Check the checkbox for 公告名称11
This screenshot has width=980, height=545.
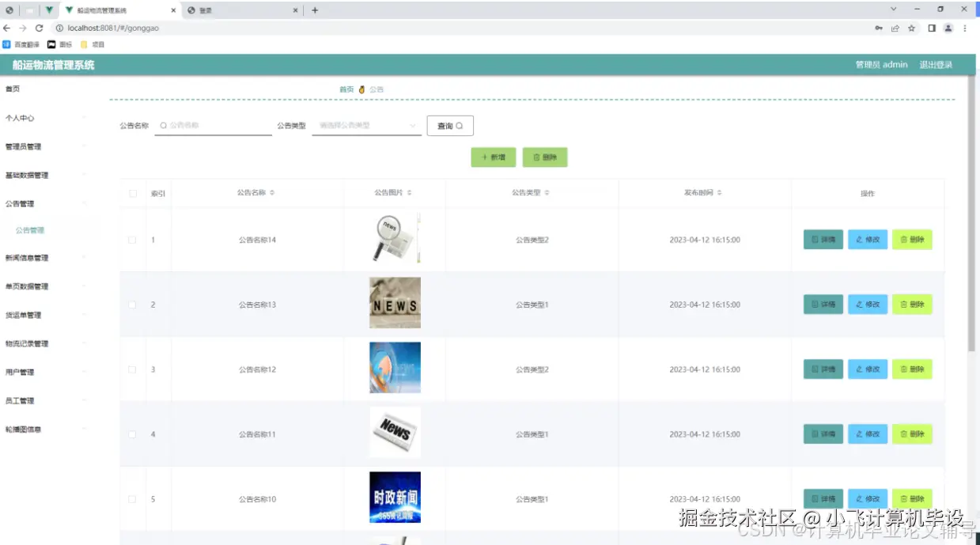132,433
